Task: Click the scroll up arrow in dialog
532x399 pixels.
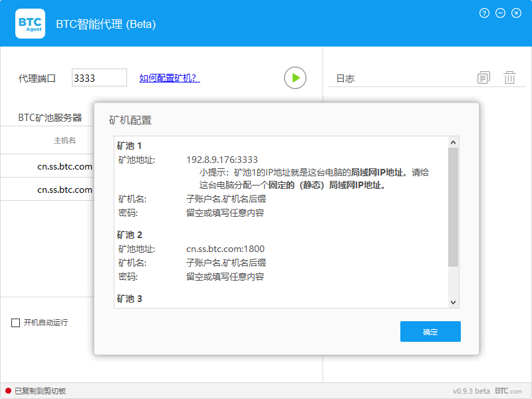Action: point(453,142)
